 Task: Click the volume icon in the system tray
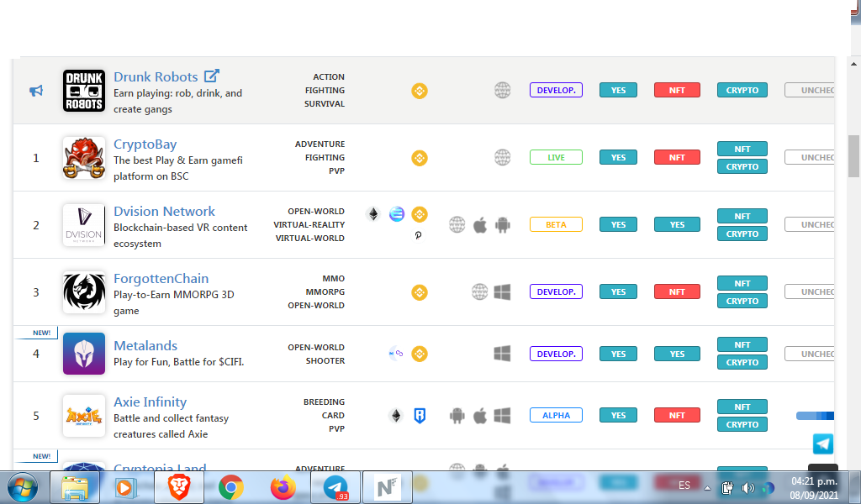(x=747, y=487)
